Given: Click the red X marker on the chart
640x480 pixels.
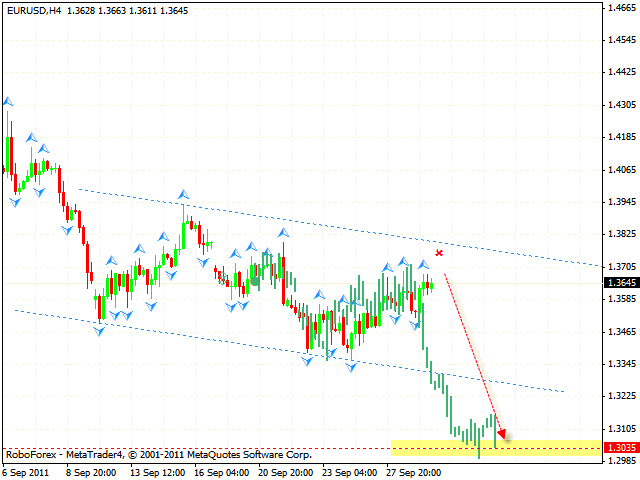Looking at the screenshot, I should tap(439, 253).
